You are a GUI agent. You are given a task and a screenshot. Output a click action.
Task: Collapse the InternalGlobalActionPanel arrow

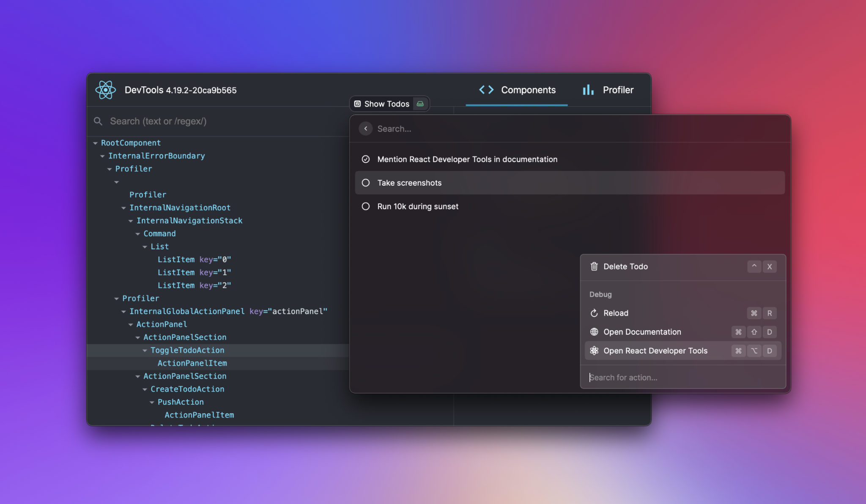point(124,312)
